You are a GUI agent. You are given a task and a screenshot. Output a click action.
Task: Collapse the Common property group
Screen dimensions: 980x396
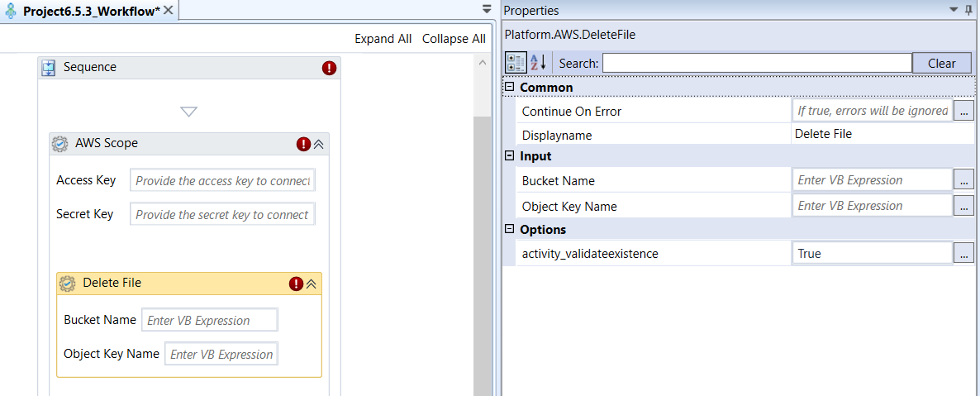click(509, 87)
